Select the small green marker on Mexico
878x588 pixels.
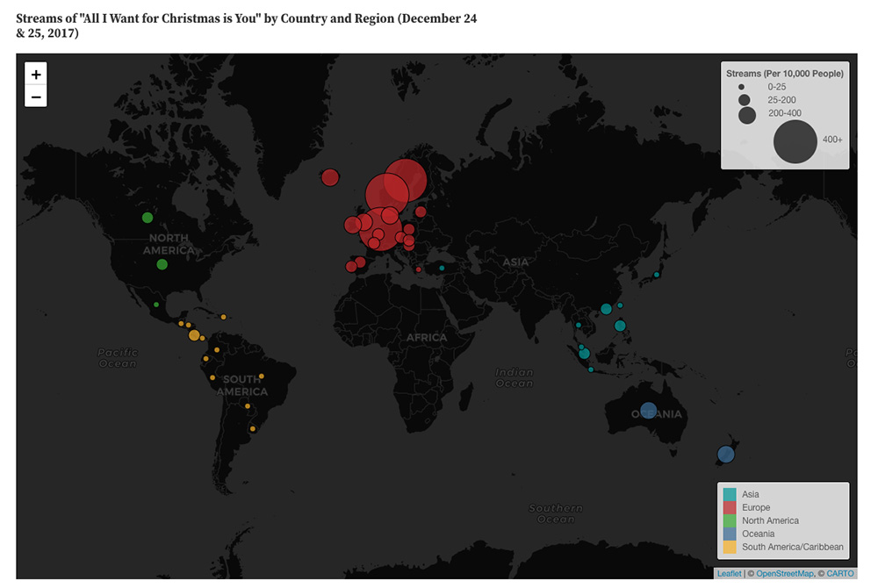(156, 305)
